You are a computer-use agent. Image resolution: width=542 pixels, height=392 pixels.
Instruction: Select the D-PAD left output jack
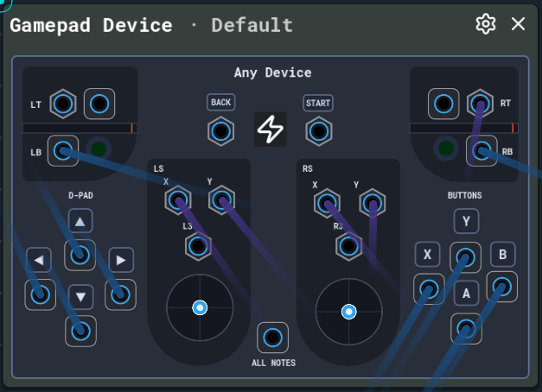[40, 294]
